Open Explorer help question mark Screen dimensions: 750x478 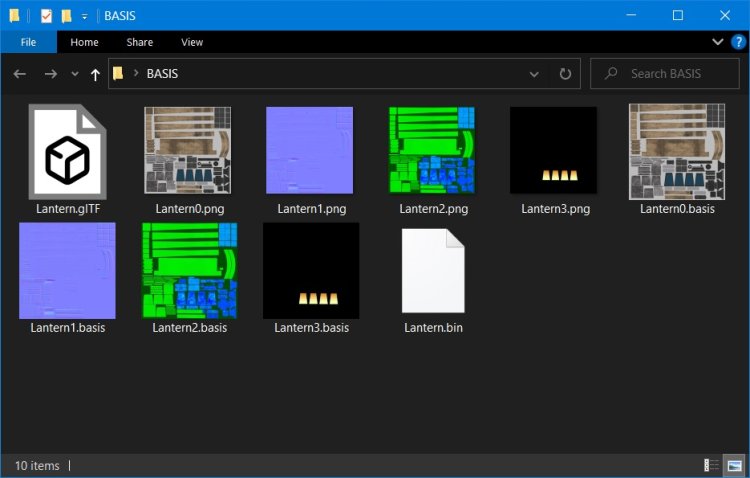[738, 42]
